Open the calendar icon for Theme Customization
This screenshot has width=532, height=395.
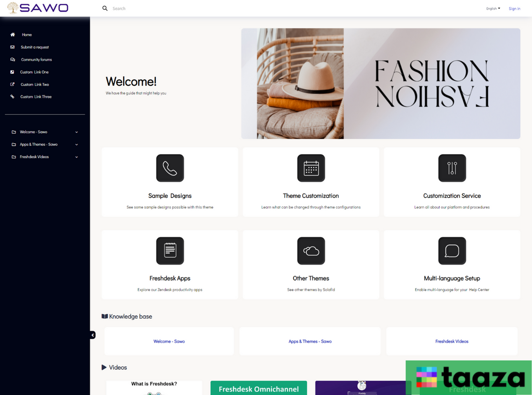[x=311, y=168]
